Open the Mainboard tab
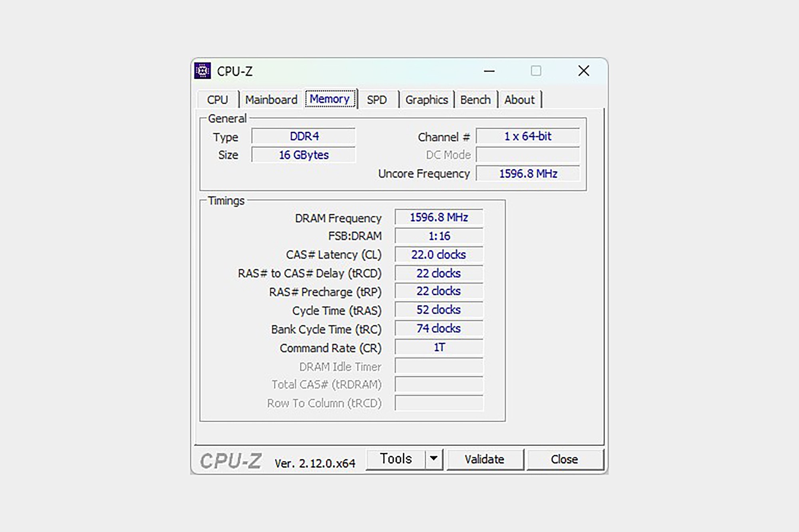 (271, 100)
